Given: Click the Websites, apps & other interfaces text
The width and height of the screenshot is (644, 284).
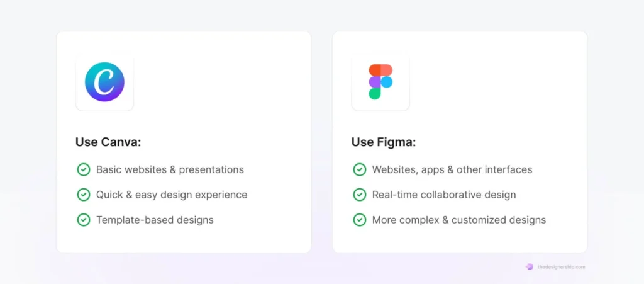Looking at the screenshot, I should click(452, 169).
